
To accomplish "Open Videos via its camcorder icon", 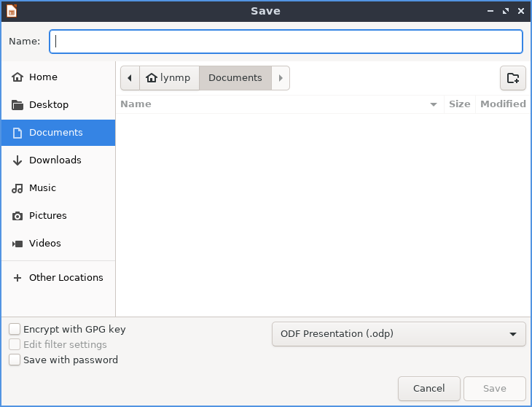I will (17, 244).
